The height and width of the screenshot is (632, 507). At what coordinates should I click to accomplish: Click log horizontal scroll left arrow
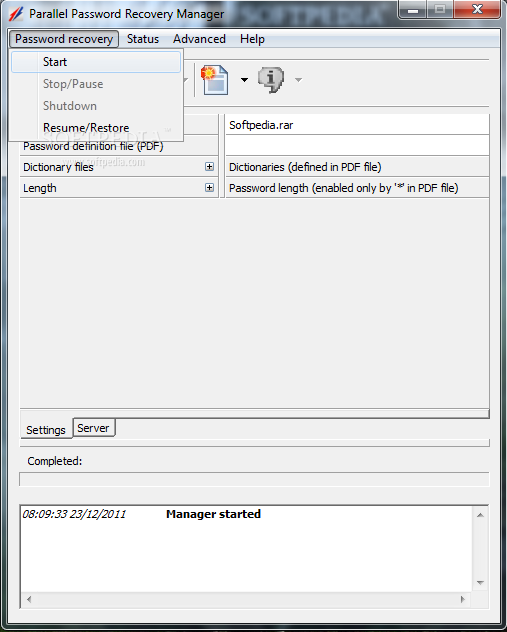click(29, 599)
